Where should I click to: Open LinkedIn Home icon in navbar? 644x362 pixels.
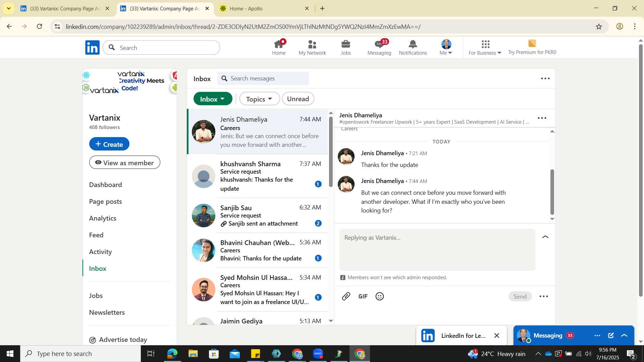point(278,48)
